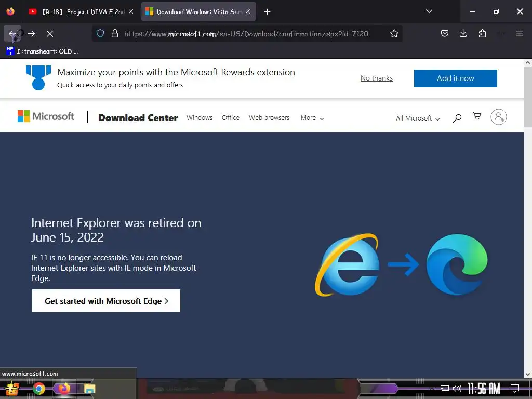Click the network tray icon
532x399 pixels.
pyautogui.click(x=445, y=389)
